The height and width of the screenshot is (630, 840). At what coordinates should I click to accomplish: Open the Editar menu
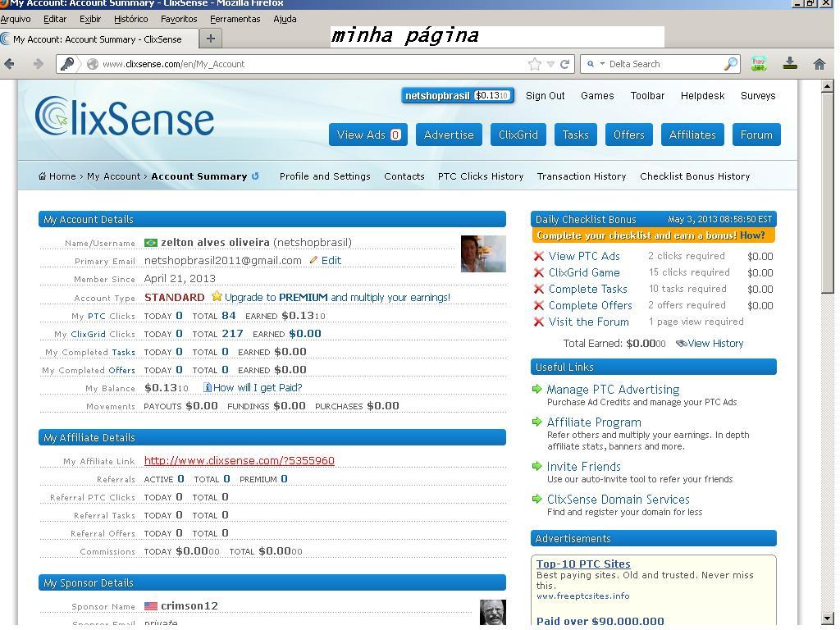pos(55,19)
